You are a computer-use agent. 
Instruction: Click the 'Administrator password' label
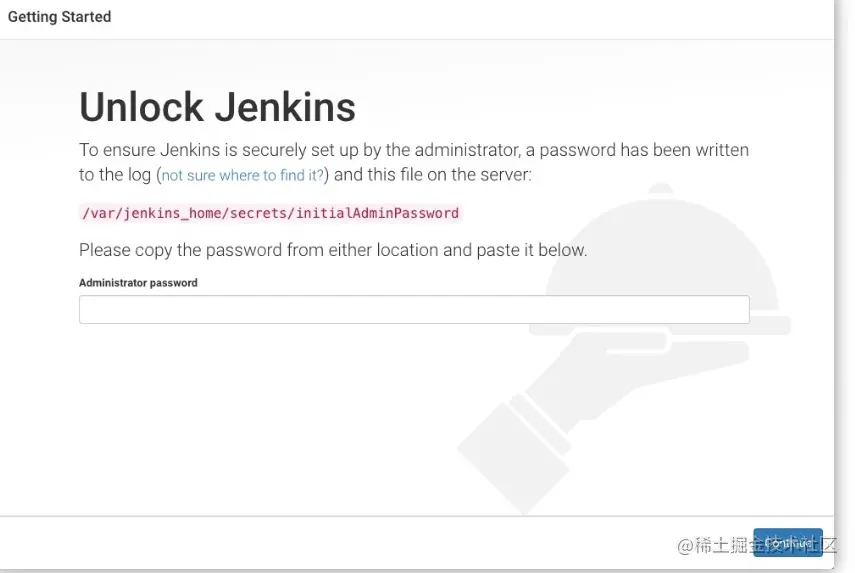tap(138, 283)
